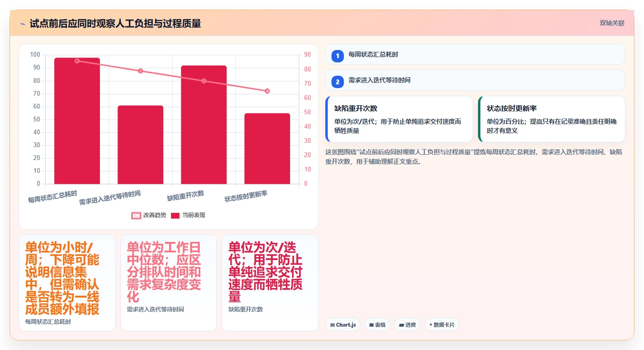Click the x-axis label 每周状态汇总耗时
This screenshot has width=644, height=350.
[x=52, y=197]
